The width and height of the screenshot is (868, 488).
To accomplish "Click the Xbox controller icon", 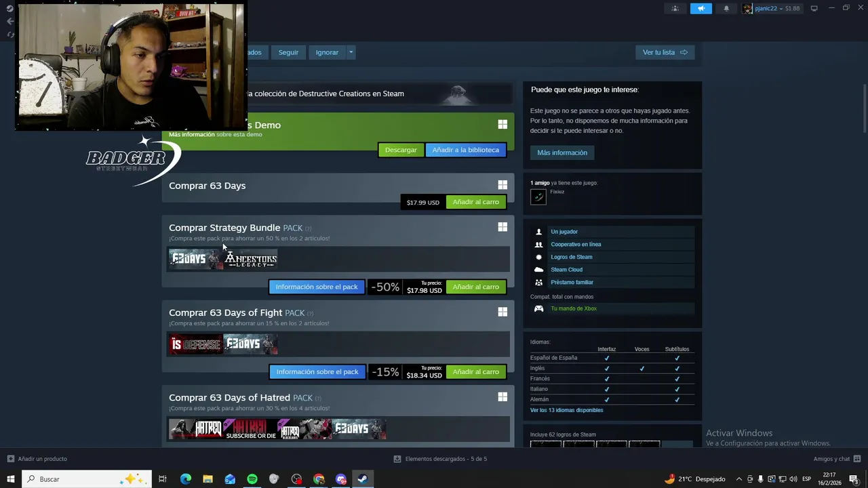I will 539,308.
